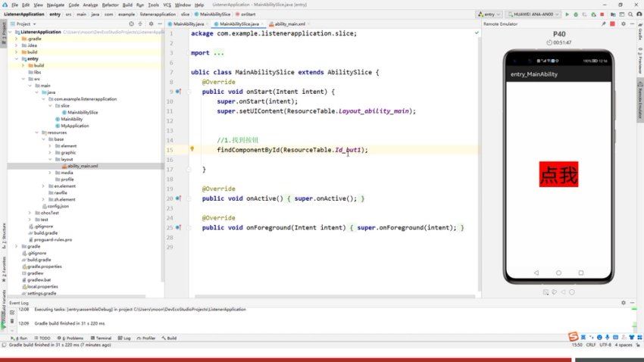This screenshot has width=644, height=362.
Task: Tap the emulator back navigation triangle
Action: tap(536, 273)
